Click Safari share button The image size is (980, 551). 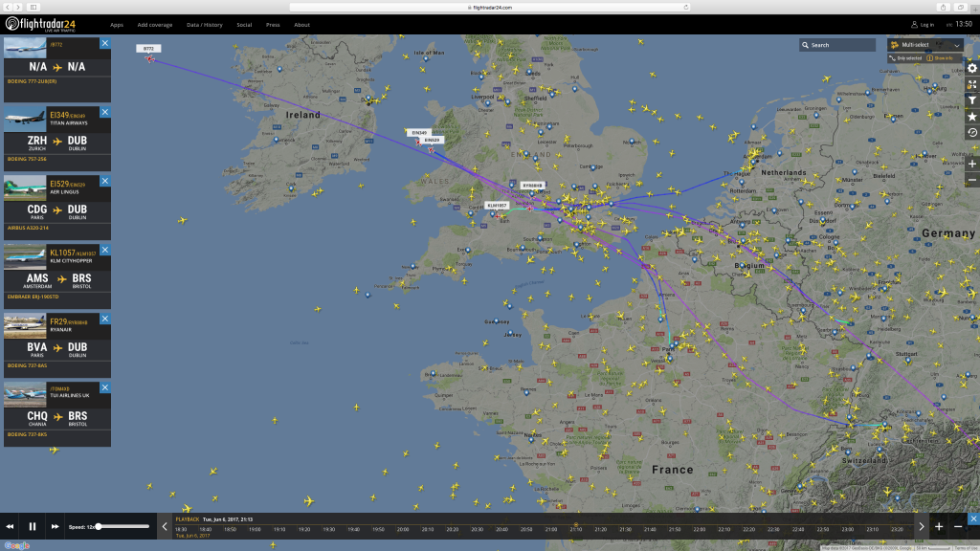click(x=943, y=7)
